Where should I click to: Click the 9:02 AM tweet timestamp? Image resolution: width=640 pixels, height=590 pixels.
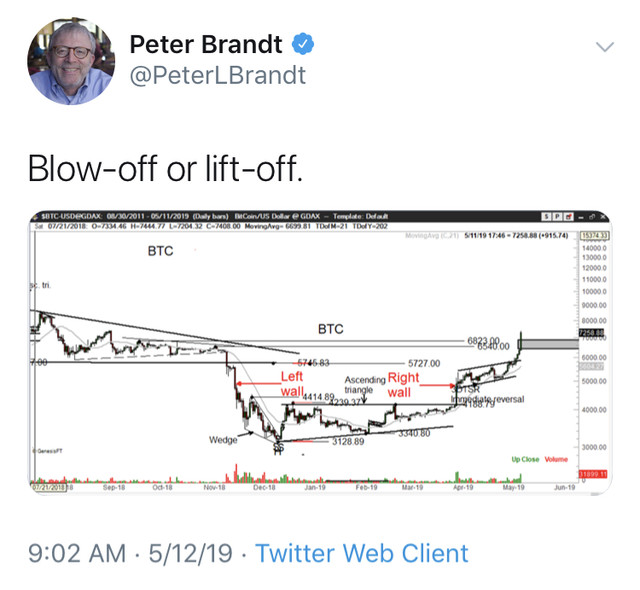coord(77,553)
